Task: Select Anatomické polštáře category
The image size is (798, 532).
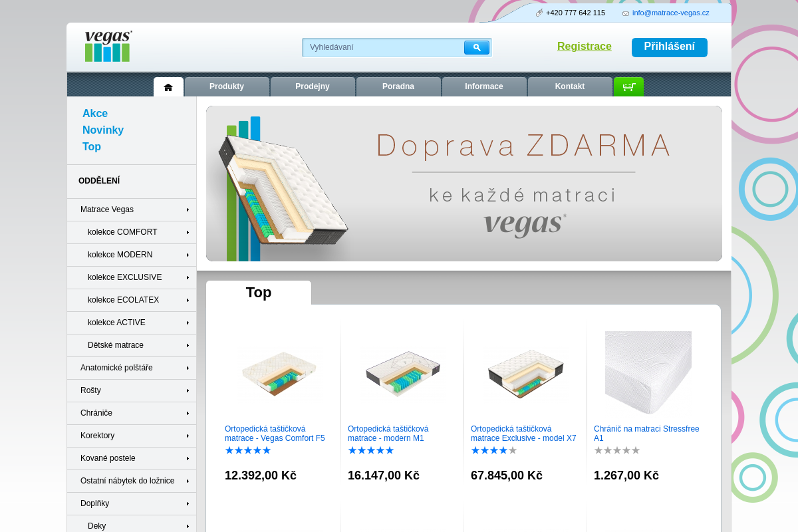Action: pos(116,368)
